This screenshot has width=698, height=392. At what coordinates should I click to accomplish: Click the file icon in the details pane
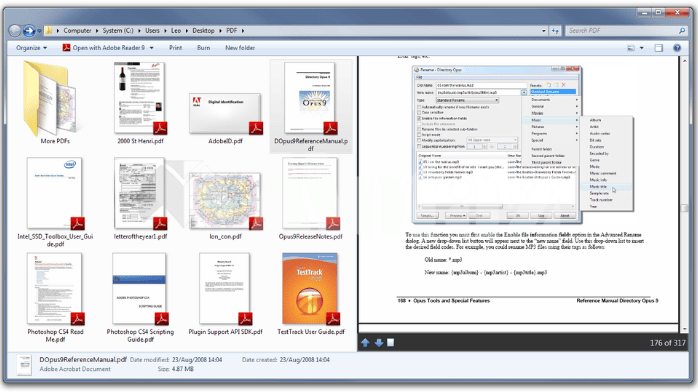click(24, 365)
